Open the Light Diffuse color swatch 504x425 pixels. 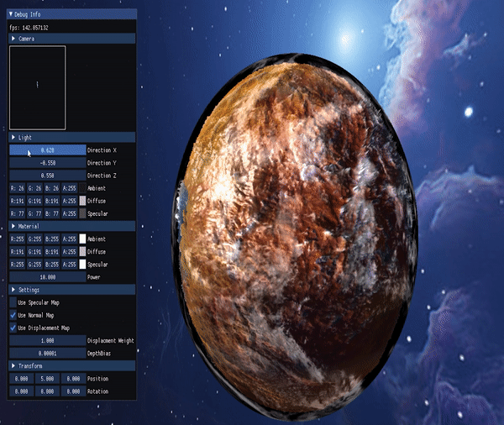pyautogui.click(x=82, y=201)
